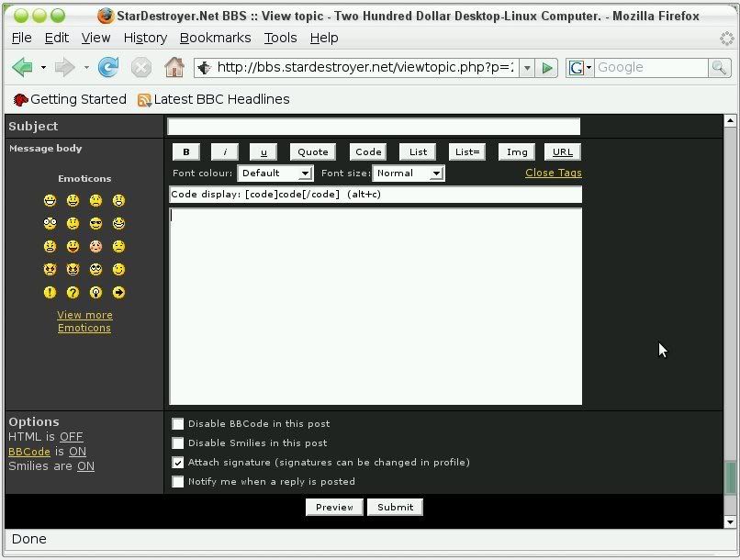Insert the Exclamation mark emoticon

[x=50, y=293]
